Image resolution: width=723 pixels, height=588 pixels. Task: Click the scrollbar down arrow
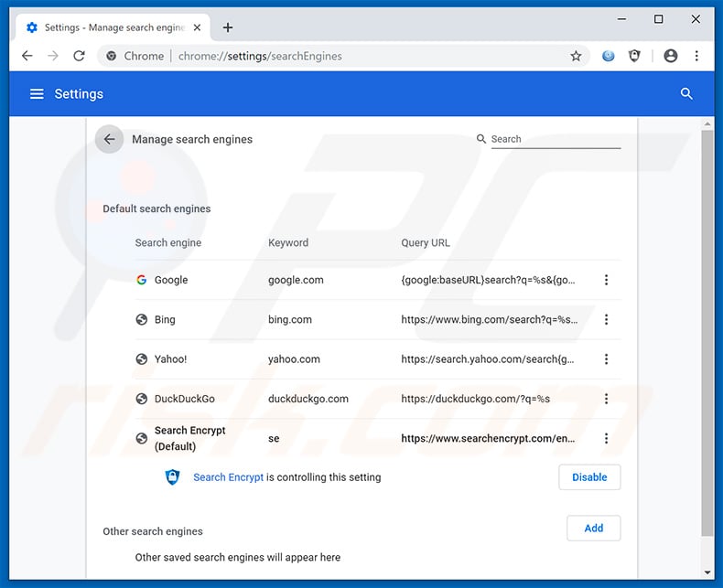(x=707, y=572)
